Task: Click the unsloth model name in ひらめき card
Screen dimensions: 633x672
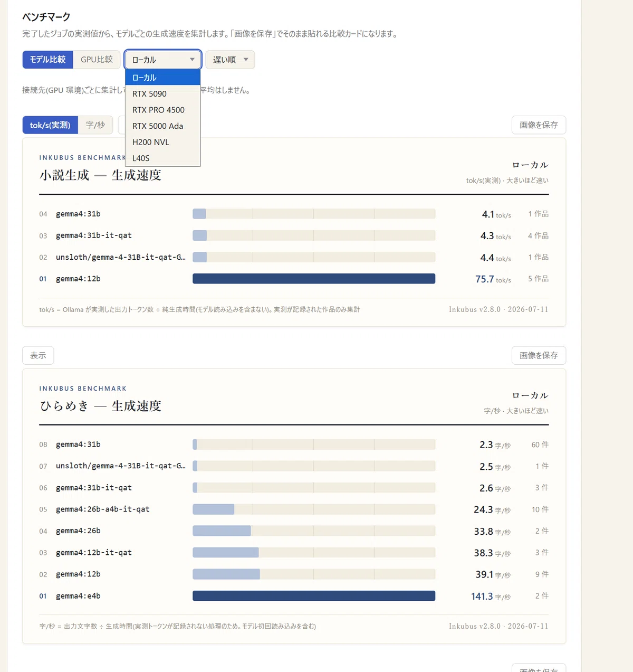Action: pyautogui.click(x=121, y=466)
